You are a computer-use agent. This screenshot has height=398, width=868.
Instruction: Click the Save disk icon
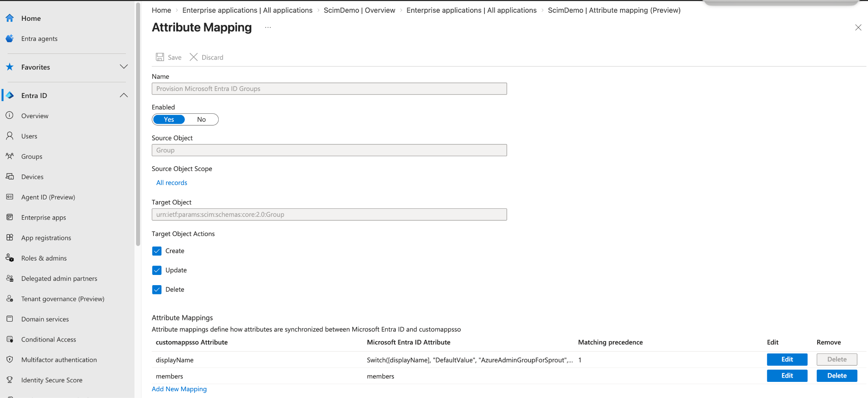point(160,57)
